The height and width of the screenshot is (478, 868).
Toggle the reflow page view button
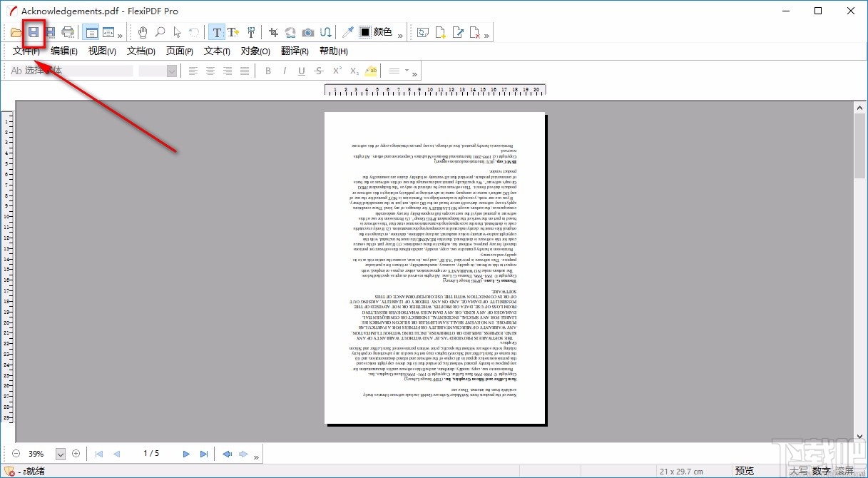tap(108, 32)
